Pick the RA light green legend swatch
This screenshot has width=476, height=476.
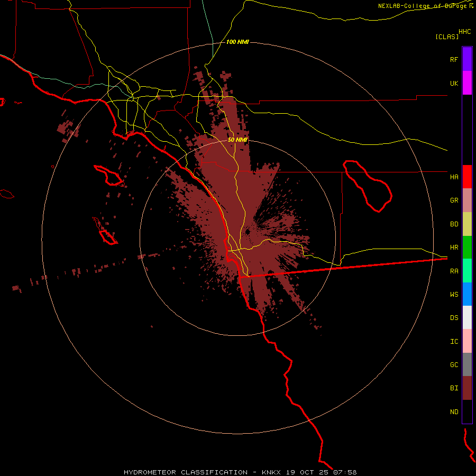467,271
